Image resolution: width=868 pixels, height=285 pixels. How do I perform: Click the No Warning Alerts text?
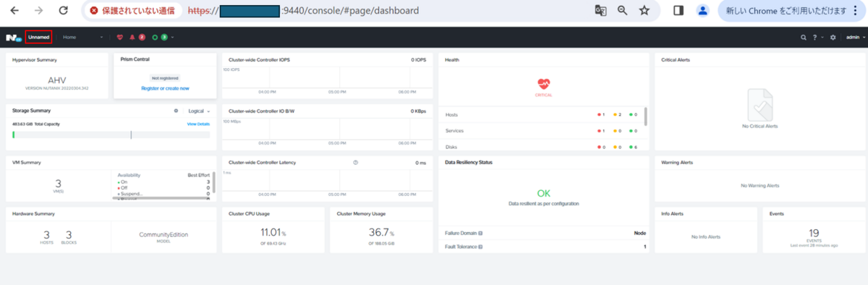pyautogui.click(x=759, y=186)
